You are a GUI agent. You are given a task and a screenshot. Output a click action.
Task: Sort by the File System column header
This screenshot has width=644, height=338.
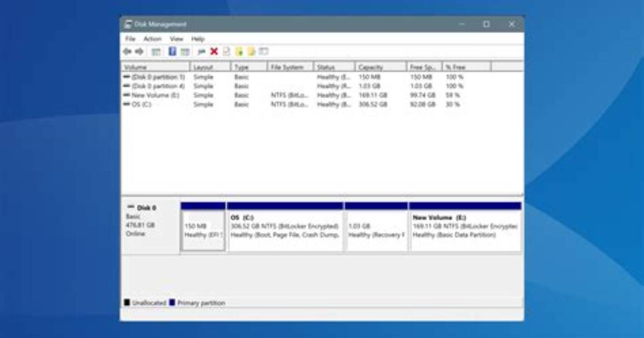point(290,67)
